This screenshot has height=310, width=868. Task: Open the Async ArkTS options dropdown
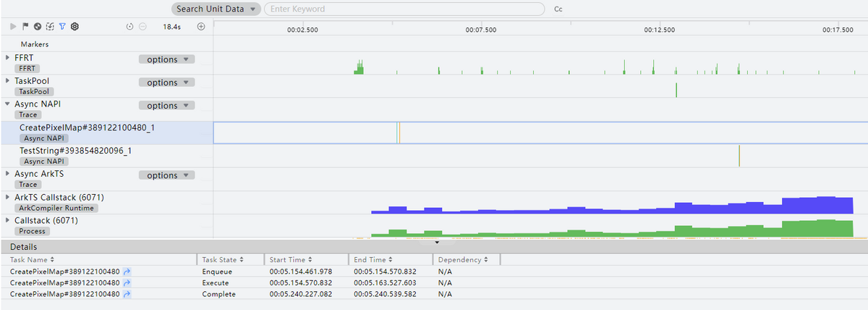click(x=166, y=175)
